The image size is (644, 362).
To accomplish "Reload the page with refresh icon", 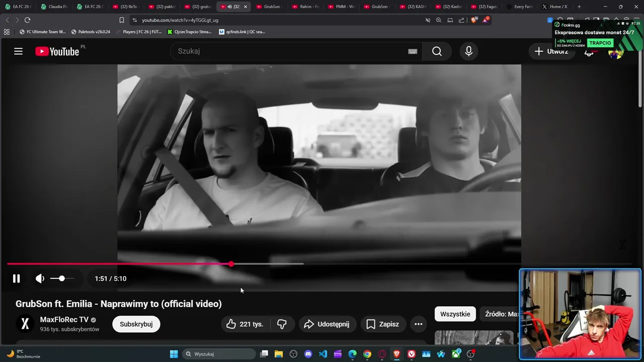I will coord(27,20).
